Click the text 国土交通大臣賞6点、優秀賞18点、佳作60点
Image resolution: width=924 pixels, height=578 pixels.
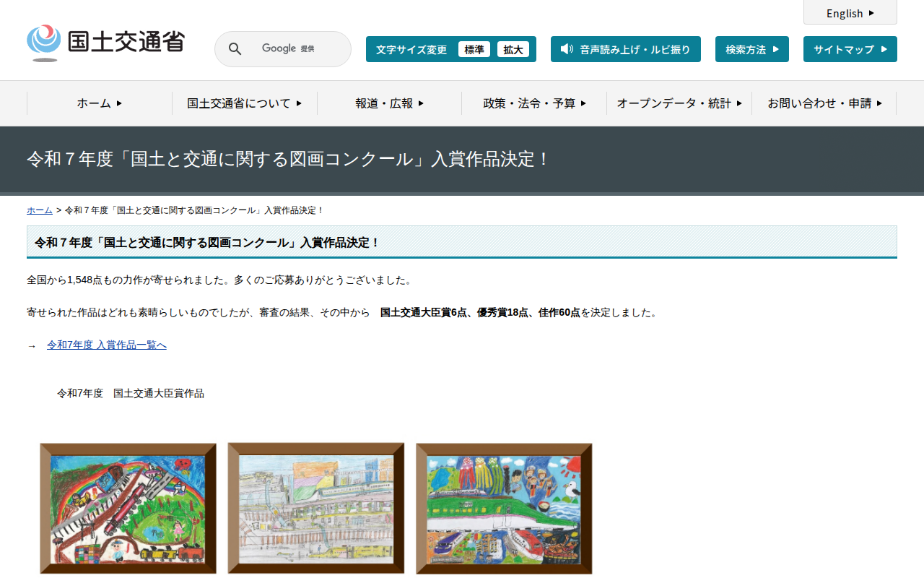pos(480,313)
